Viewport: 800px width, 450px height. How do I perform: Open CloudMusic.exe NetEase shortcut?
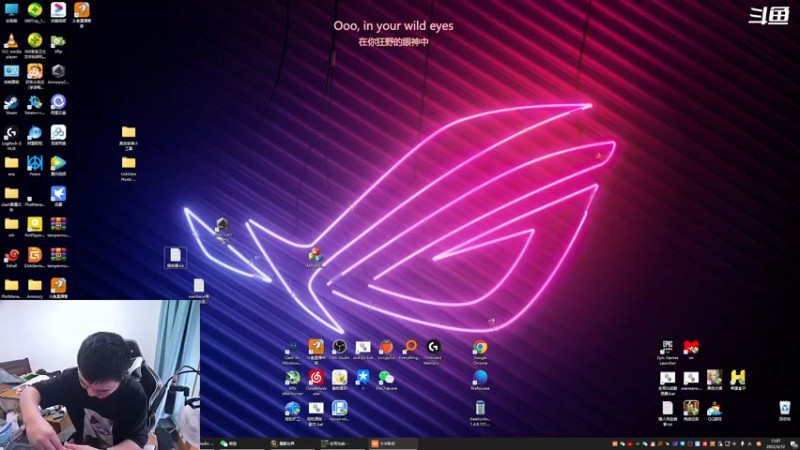tap(316, 383)
